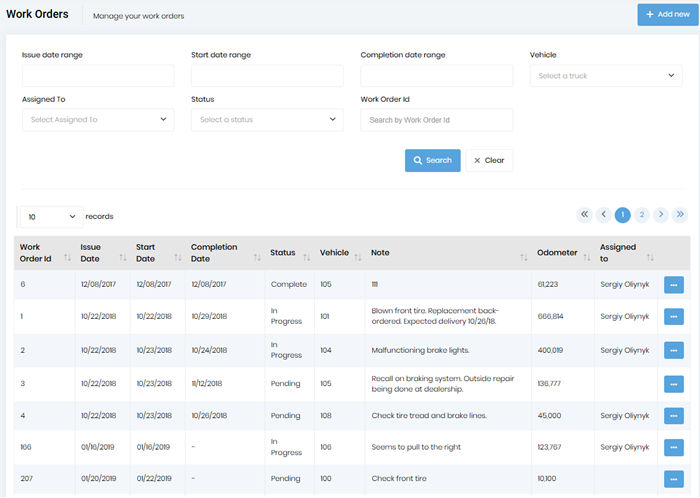Click the Add new button
The image size is (700, 498).
click(667, 15)
